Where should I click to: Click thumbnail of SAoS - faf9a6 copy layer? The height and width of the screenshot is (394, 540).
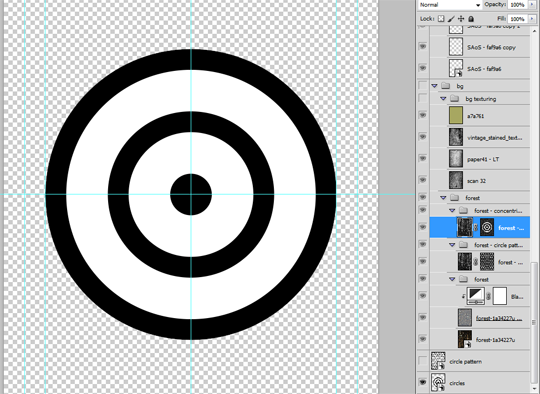pyautogui.click(x=456, y=47)
